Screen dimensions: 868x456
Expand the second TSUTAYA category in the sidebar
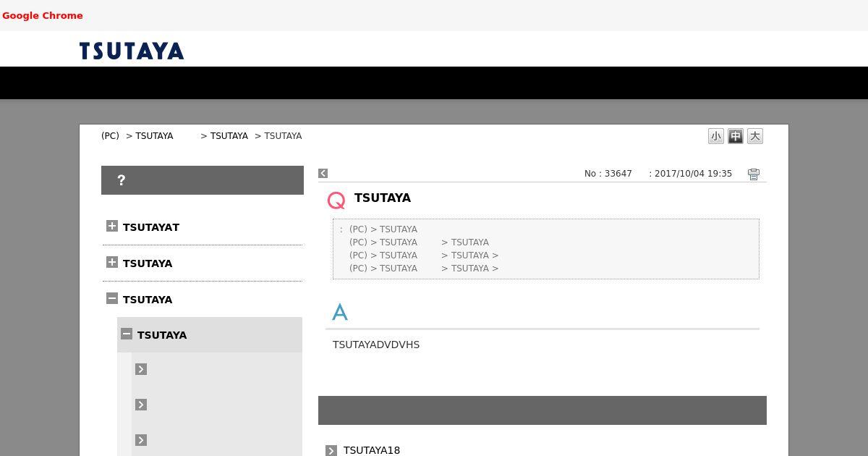click(x=112, y=262)
